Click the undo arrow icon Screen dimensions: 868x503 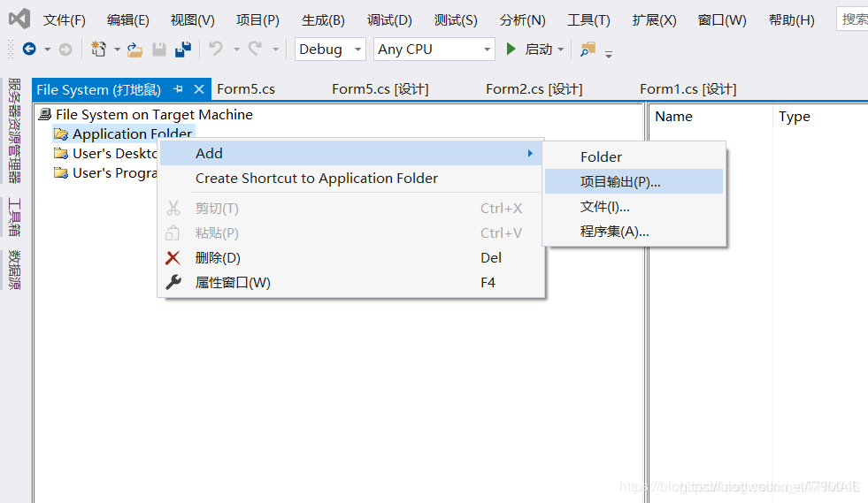coord(216,49)
